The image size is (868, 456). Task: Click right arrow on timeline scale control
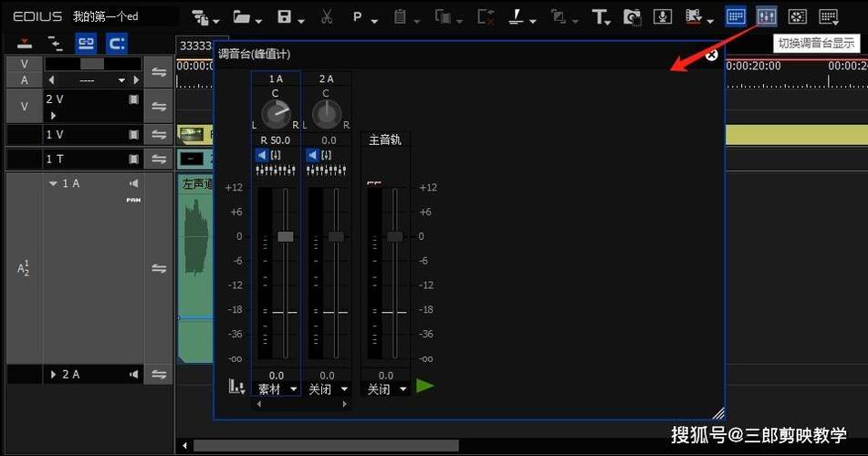tap(136, 80)
